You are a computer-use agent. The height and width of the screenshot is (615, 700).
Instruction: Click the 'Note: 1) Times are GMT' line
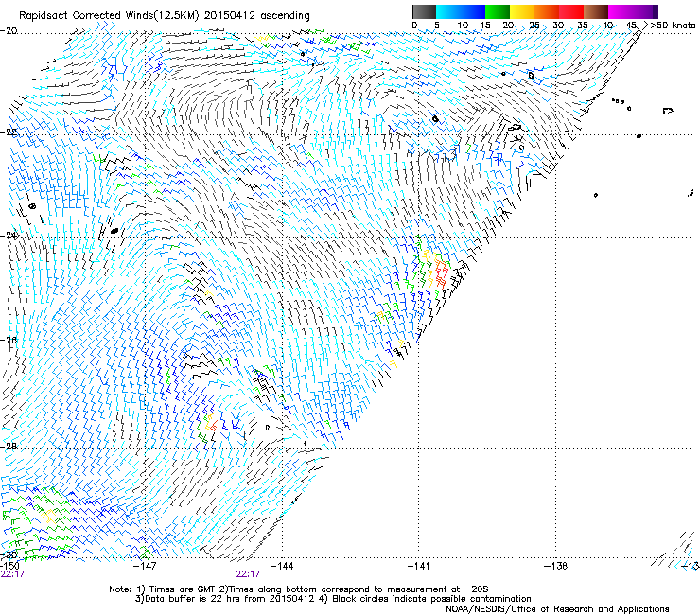point(299,589)
